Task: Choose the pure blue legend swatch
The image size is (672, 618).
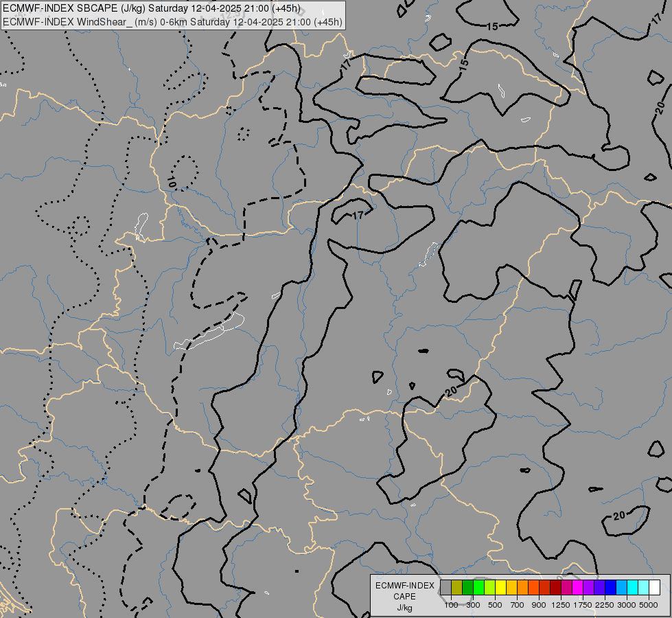Action: pyautogui.click(x=611, y=588)
